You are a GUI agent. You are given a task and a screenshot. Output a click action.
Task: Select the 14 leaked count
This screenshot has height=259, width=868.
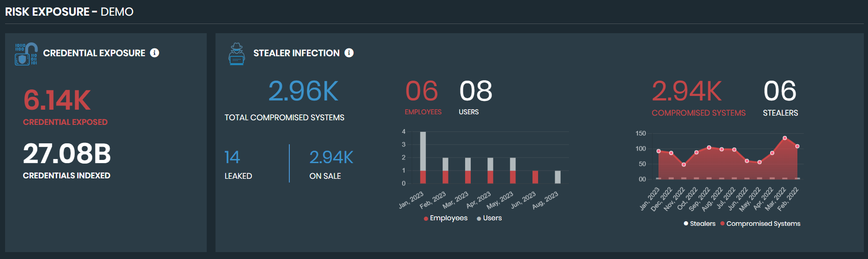point(232,157)
